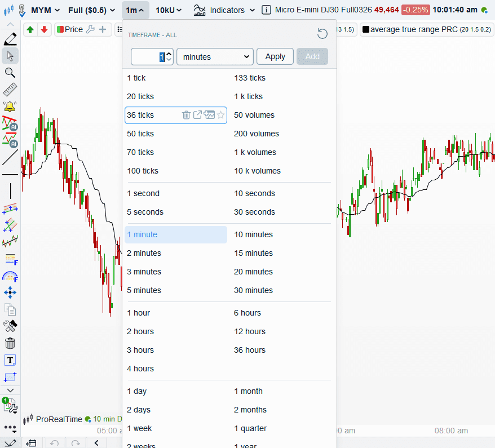Toggle the pencil drawing mode button
495x448 pixels.
[10, 442]
